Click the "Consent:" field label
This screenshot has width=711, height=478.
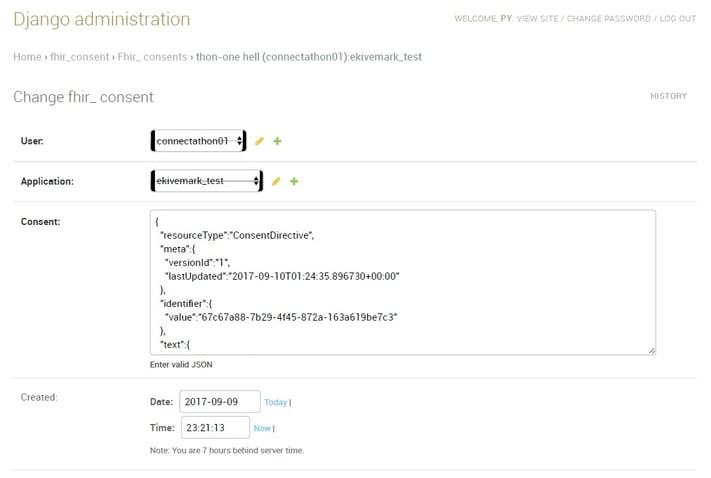click(x=40, y=222)
